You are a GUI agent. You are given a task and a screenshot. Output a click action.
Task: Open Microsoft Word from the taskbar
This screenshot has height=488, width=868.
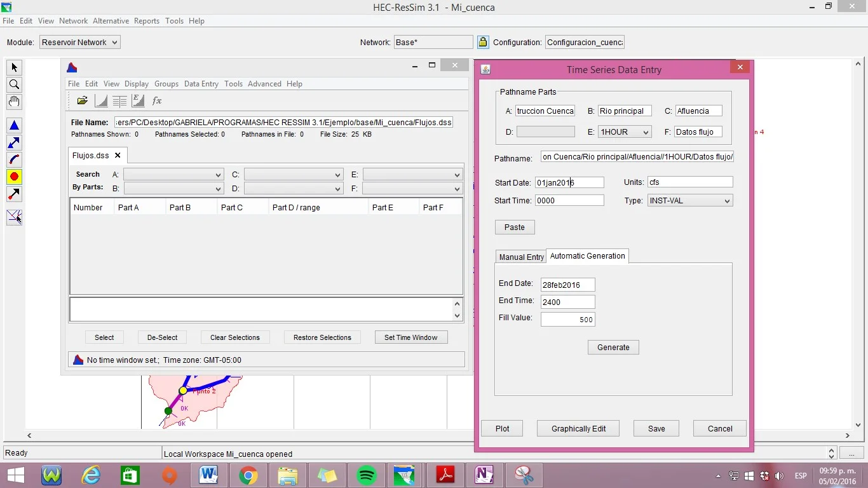point(208,475)
